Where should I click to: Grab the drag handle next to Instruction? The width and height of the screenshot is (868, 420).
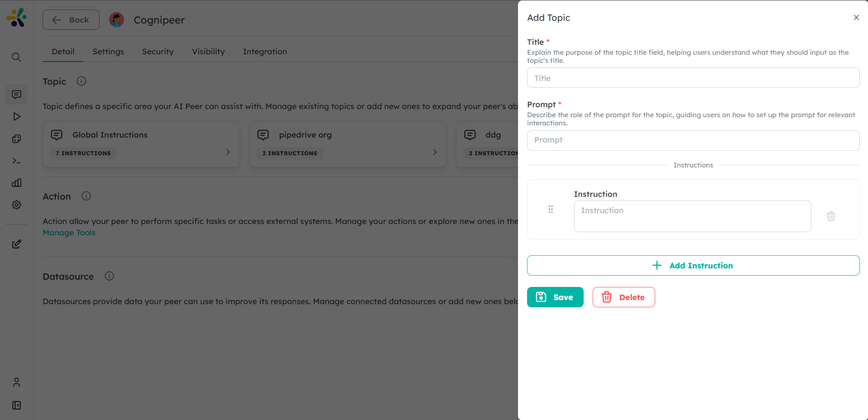(x=551, y=210)
